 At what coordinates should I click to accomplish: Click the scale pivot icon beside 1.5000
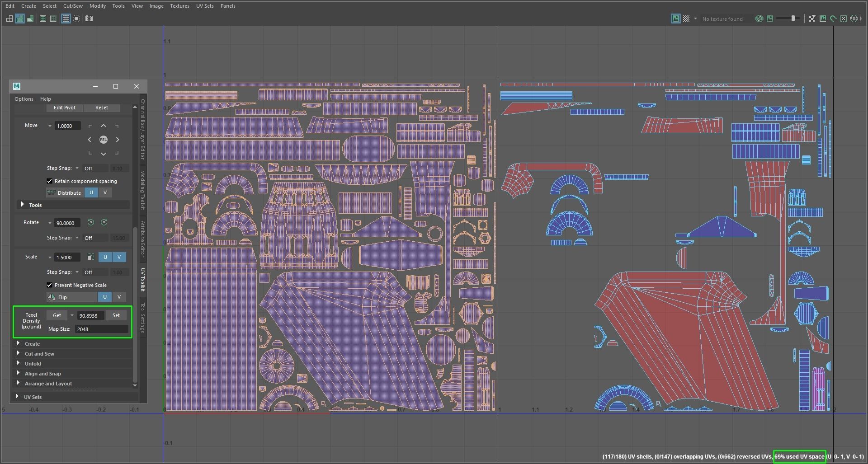point(90,257)
